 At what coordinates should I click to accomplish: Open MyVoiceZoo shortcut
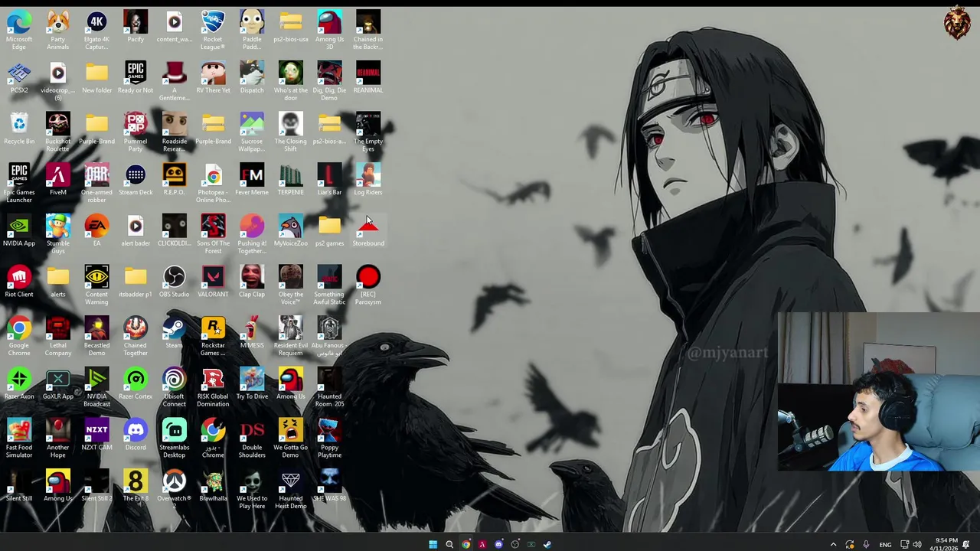pos(291,231)
